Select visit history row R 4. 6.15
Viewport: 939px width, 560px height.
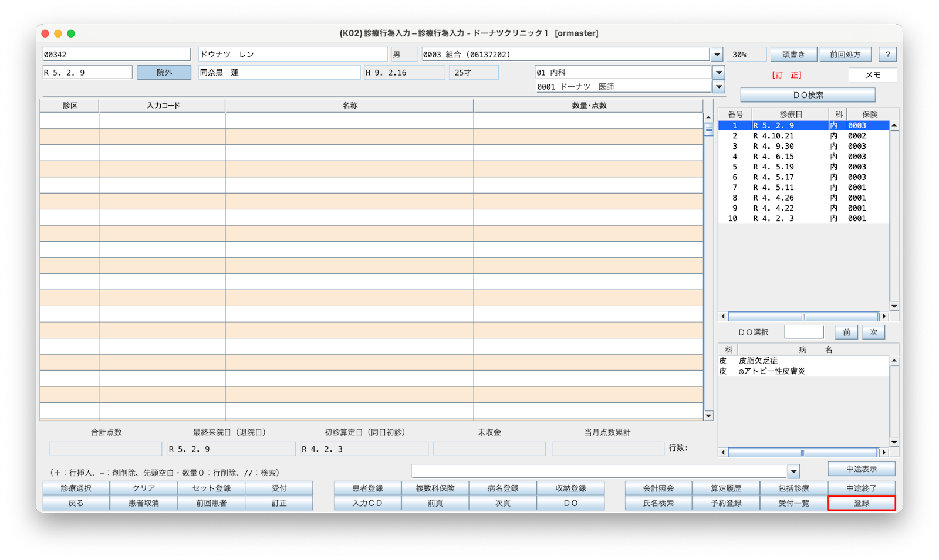point(803,157)
